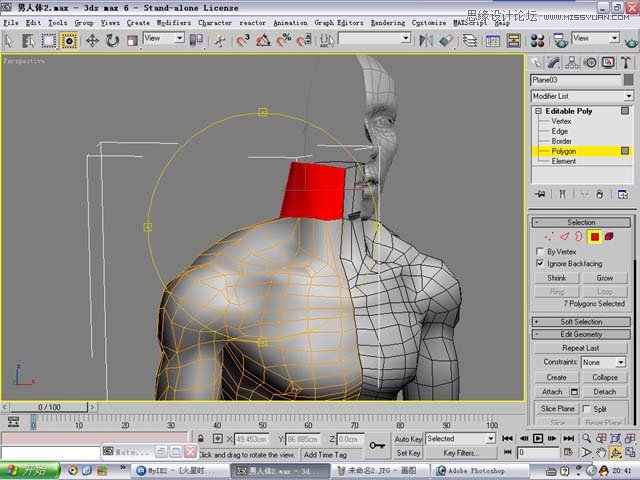Collapse the Edit Geometry rollout
Image resolution: width=640 pixels, height=480 pixels.
pos(581,334)
